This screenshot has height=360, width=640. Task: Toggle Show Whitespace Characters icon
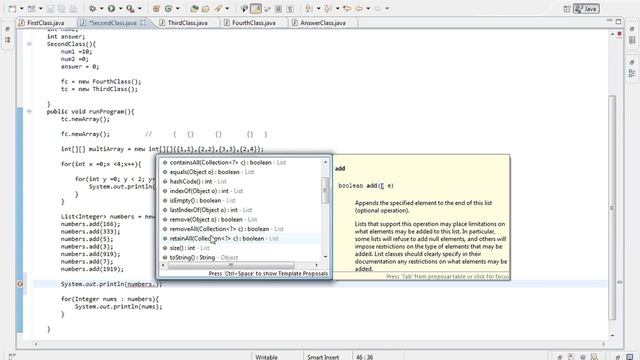pos(290,9)
